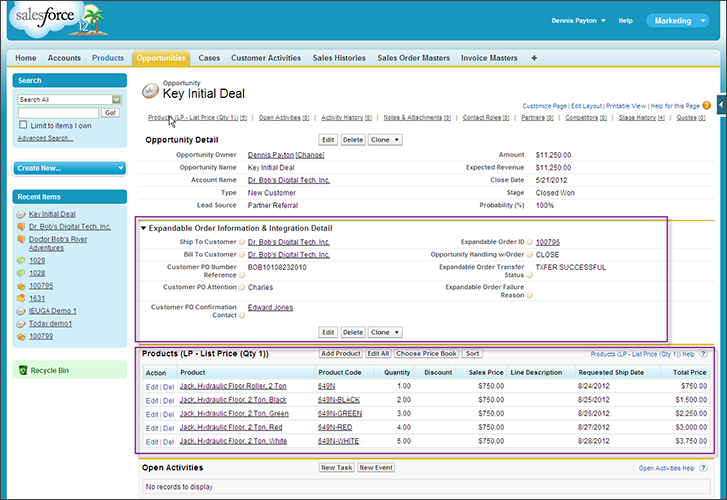The image size is (727, 500).
Task: Jump to Stage History related list link
Action: [642, 118]
